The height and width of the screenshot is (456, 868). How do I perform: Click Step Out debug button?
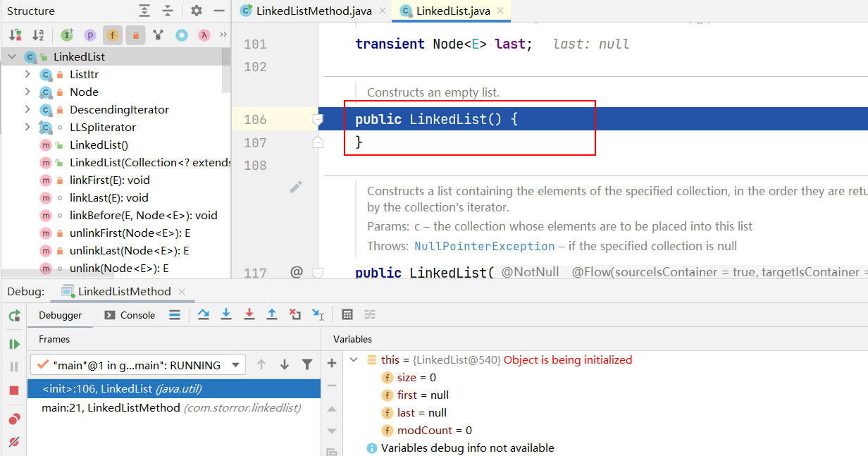click(x=272, y=315)
